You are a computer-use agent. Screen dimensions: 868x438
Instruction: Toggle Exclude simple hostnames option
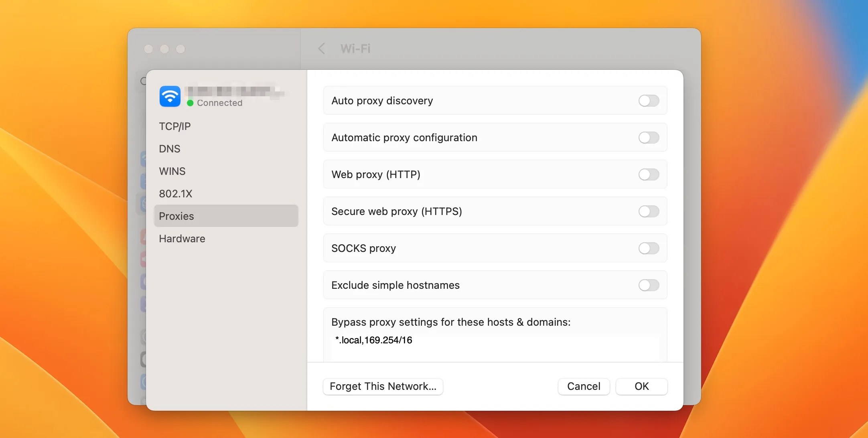coord(649,285)
